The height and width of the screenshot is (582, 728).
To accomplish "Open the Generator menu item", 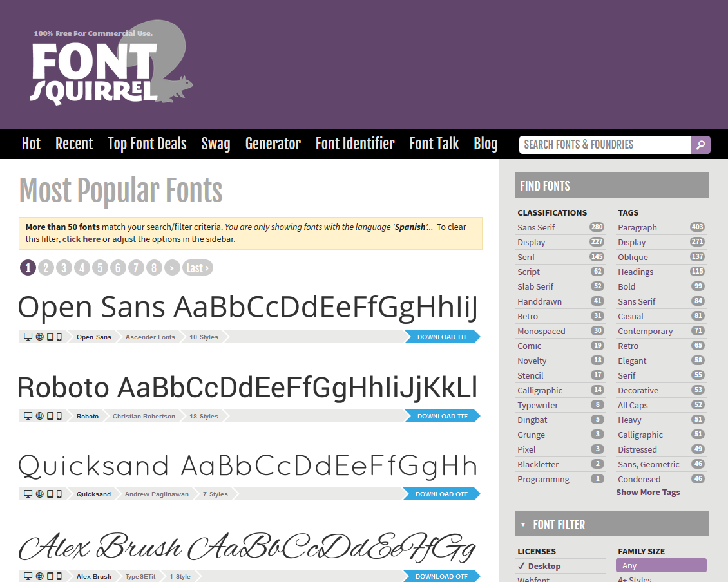I will [273, 144].
